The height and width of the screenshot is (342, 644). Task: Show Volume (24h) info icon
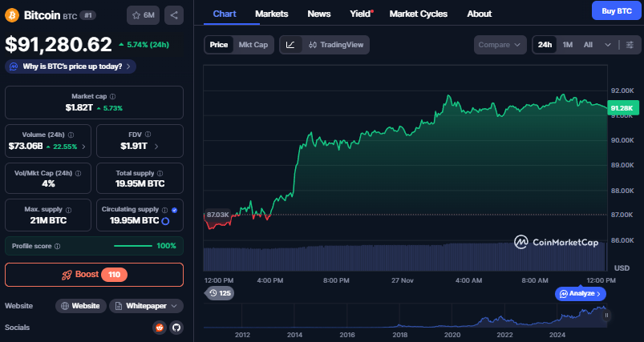point(71,135)
